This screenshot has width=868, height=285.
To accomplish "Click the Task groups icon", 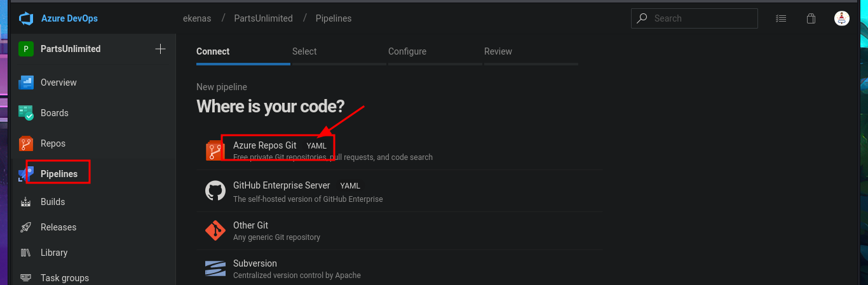I will coord(26,278).
